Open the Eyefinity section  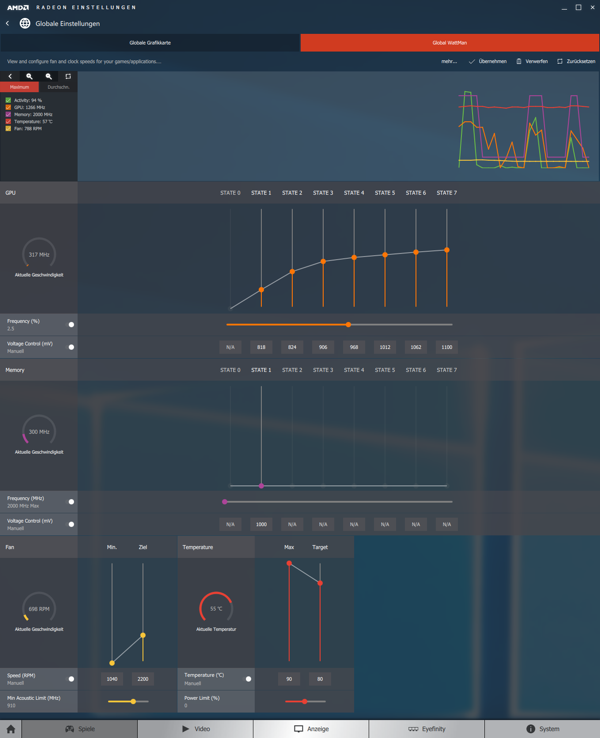427,729
